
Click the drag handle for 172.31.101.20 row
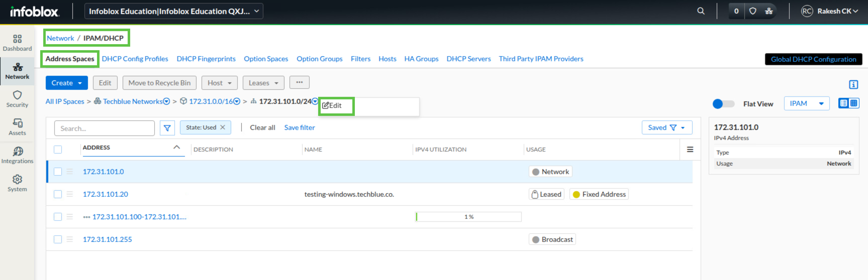(70, 194)
